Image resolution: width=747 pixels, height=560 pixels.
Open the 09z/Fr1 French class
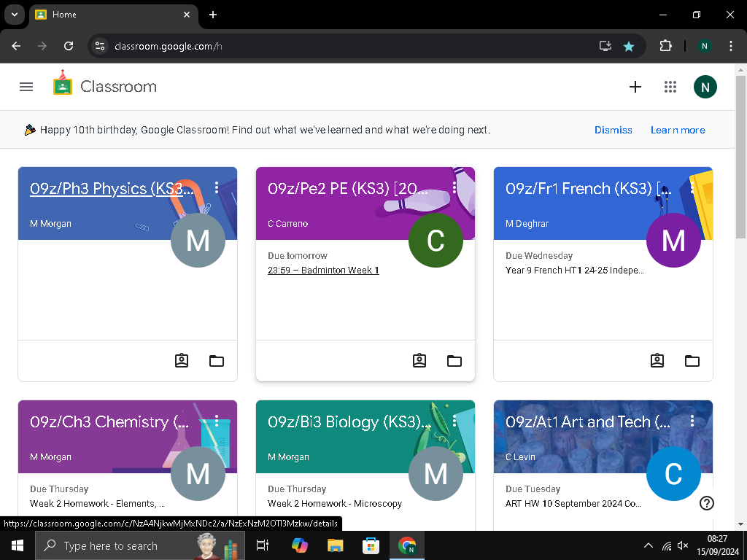click(589, 189)
